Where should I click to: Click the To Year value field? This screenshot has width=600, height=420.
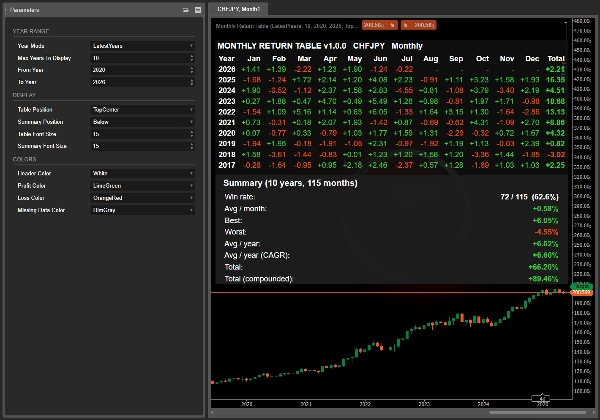point(140,82)
